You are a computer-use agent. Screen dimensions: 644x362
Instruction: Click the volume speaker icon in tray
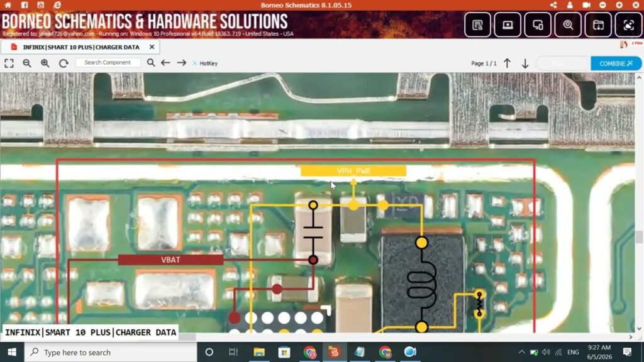(546, 352)
